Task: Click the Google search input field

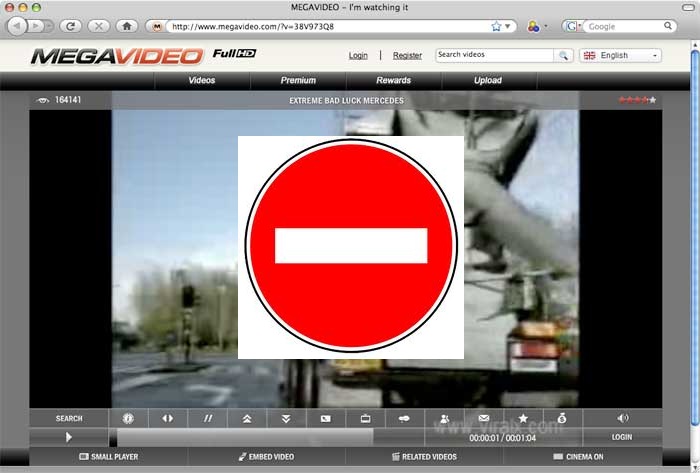Action: tap(624, 26)
